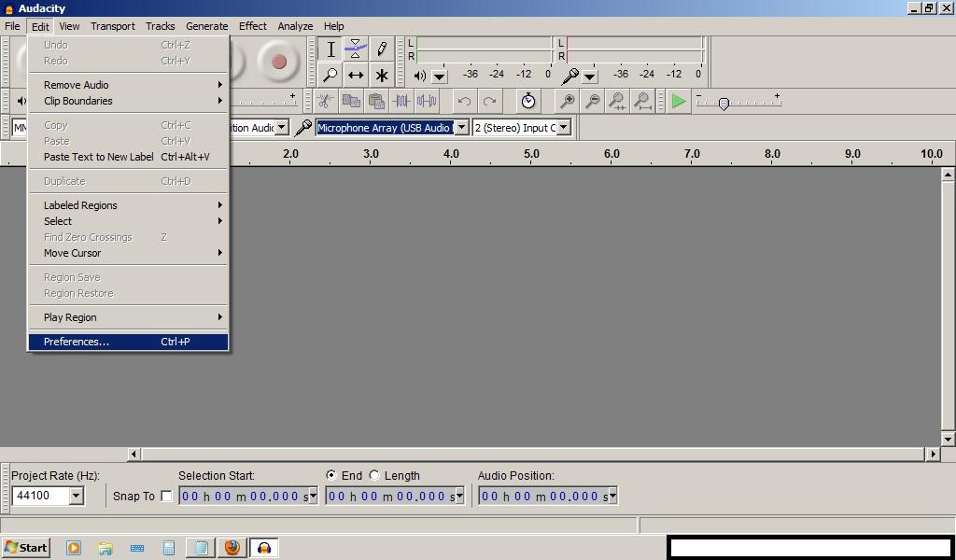Click the Fit Selection zoom icon

point(617,101)
